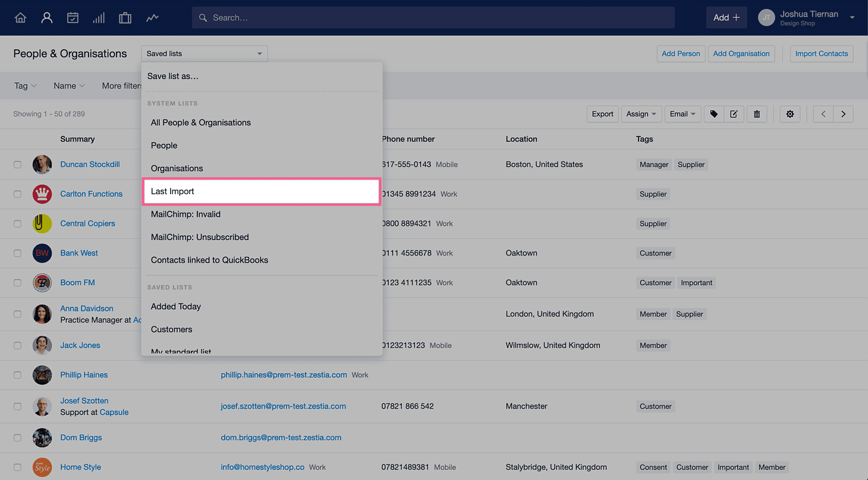The width and height of the screenshot is (868, 480).
Task: Click the bulk edit pencil icon
Action: click(734, 114)
